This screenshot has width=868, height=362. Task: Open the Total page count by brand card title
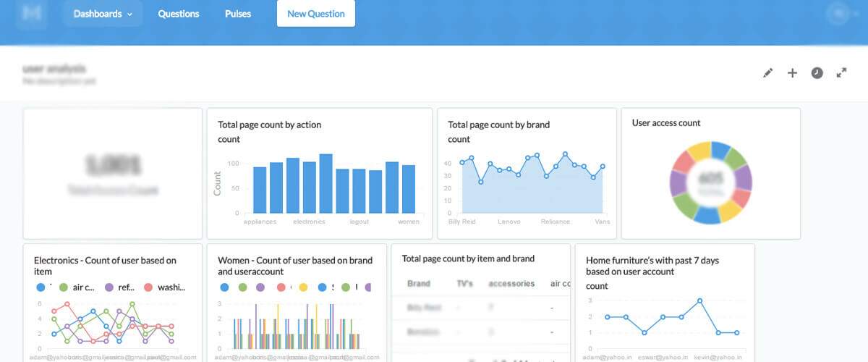tap(499, 125)
